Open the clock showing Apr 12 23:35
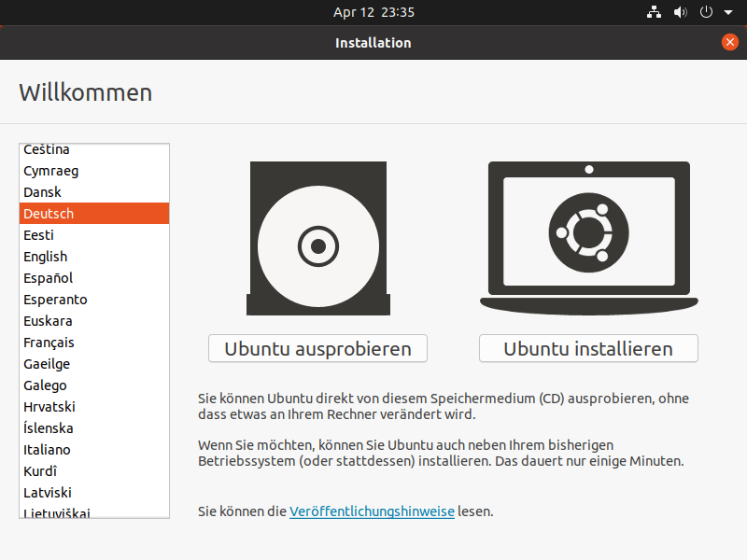The image size is (747, 560). 373,13
